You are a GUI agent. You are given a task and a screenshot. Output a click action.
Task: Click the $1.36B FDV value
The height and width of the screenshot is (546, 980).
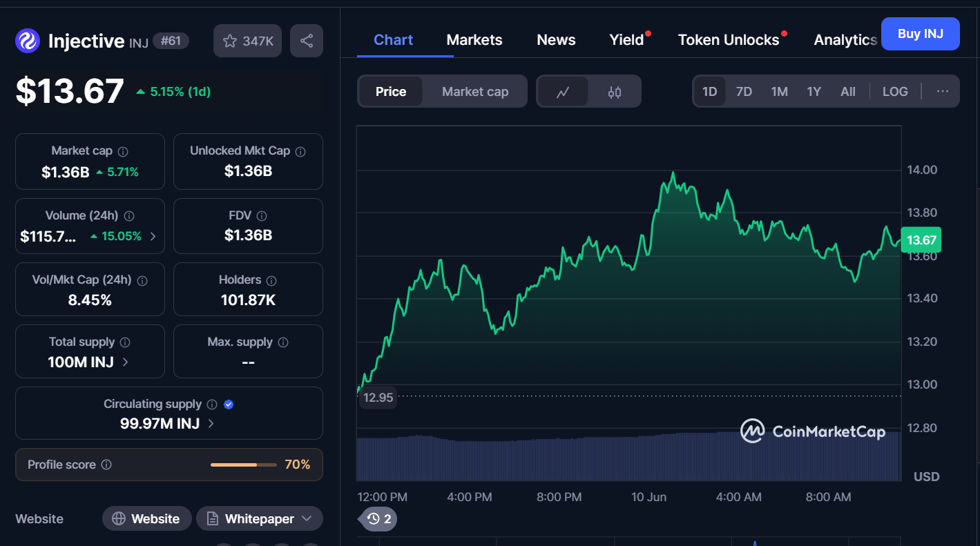[x=249, y=235]
